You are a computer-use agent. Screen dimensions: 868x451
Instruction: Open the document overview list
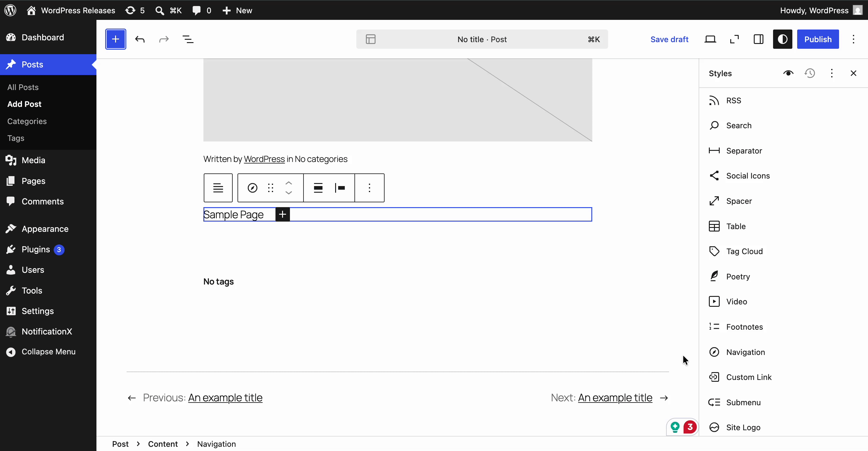pyautogui.click(x=188, y=39)
